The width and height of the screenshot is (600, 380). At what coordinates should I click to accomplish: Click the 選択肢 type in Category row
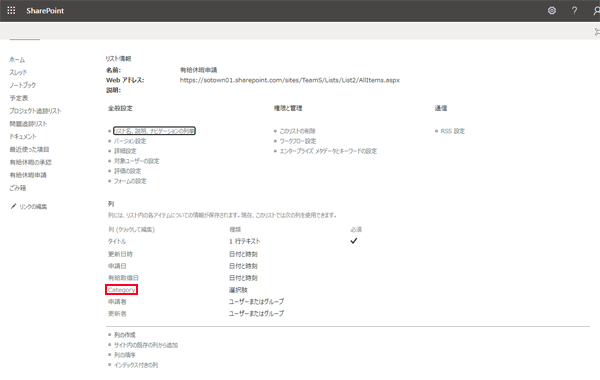238,290
